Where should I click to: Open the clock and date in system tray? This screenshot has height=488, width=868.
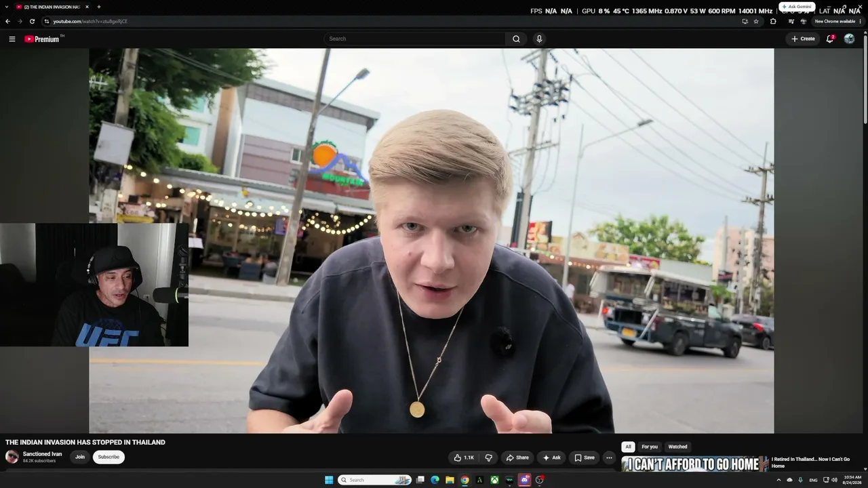click(x=852, y=480)
